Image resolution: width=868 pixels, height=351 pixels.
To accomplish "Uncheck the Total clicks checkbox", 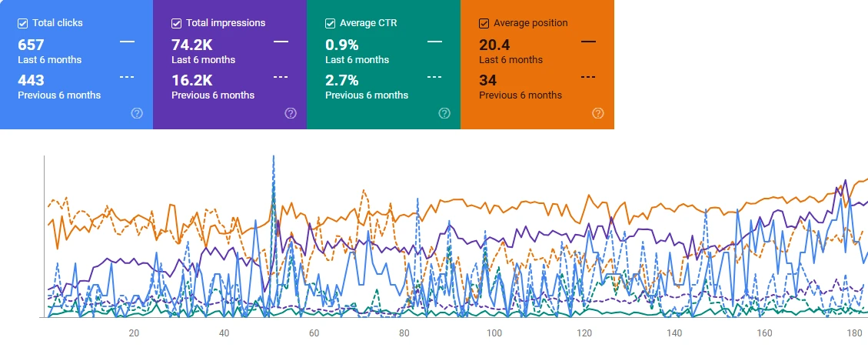I will pyautogui.click(x=22, y=23).
